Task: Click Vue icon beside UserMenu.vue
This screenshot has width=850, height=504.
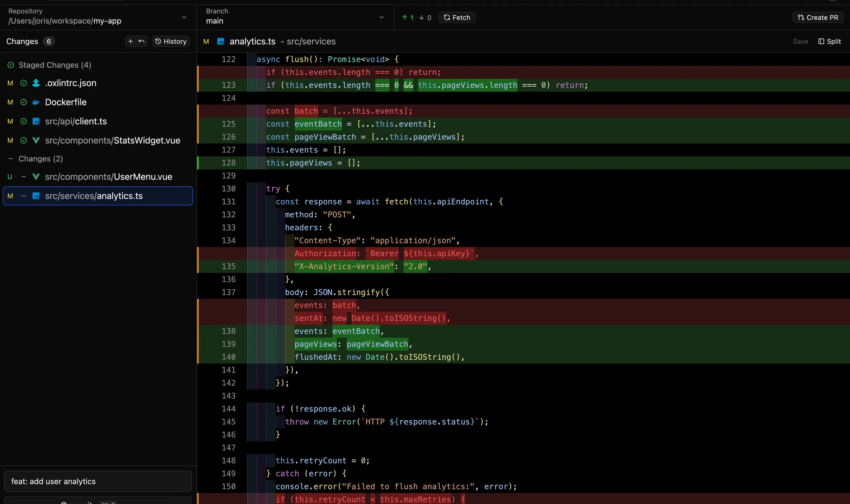Action: 36,177
